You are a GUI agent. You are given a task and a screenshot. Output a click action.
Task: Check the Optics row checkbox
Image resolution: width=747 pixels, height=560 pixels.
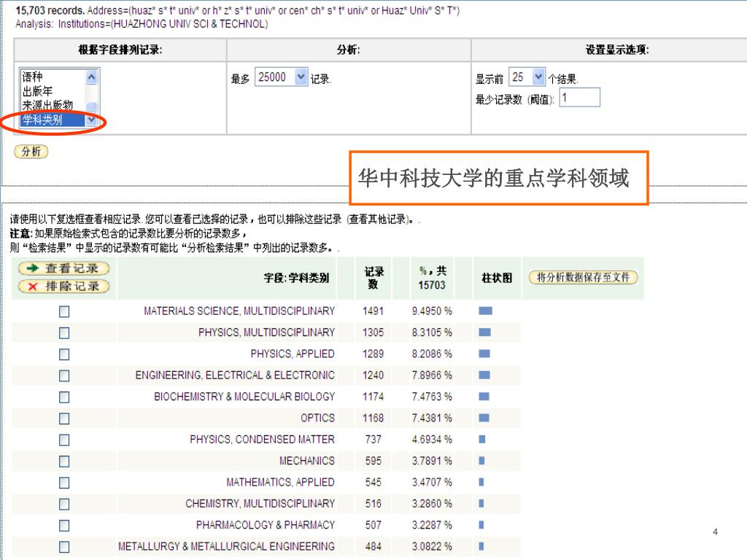point(64,419)
